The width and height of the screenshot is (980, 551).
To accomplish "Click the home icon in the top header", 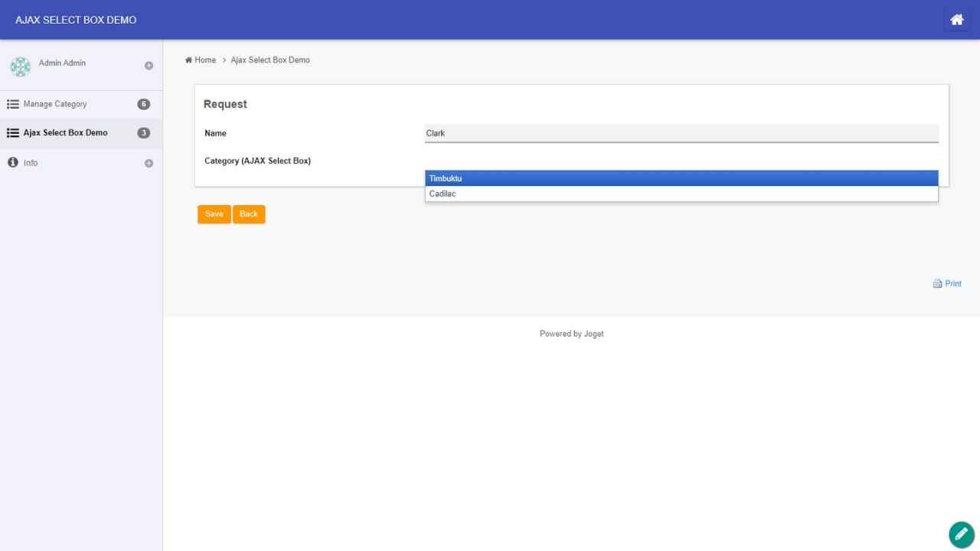I will tap(956, 20).
